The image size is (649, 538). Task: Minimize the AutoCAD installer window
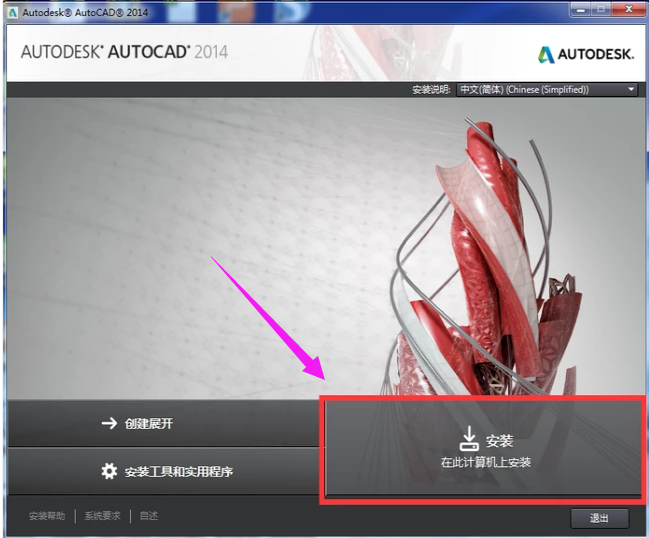tap(580, 9)
